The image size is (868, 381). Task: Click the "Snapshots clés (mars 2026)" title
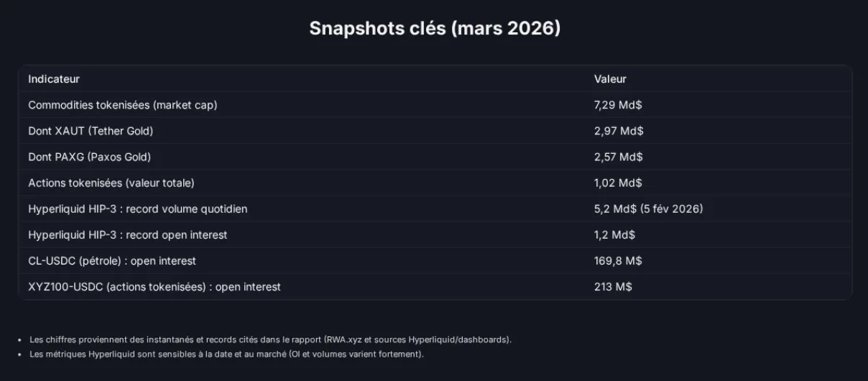coord(434,29)
